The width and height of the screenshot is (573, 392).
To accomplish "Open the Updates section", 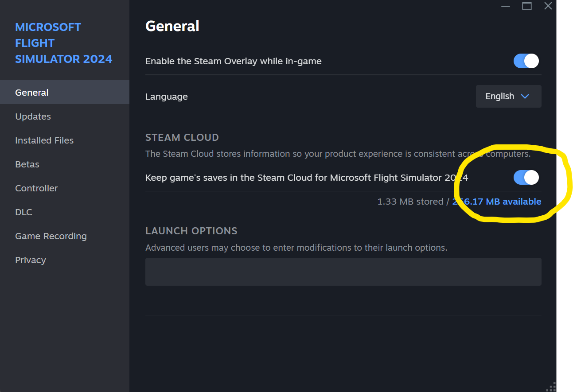I will [33, 116].
